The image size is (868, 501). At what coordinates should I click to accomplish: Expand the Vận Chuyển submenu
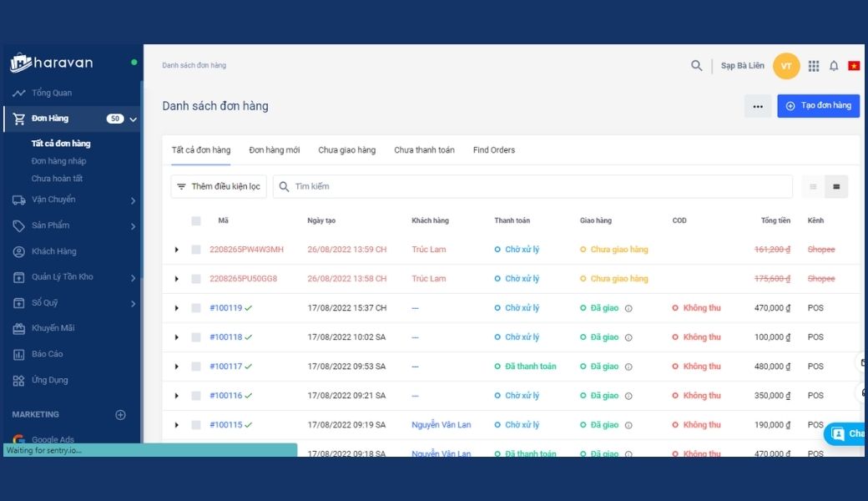point(133,200)
